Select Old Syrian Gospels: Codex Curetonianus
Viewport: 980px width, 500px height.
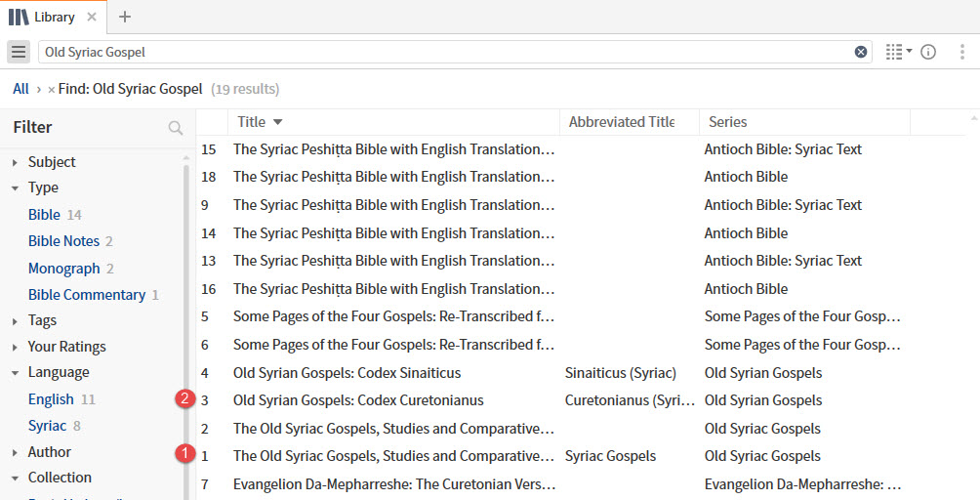(358, 400)
